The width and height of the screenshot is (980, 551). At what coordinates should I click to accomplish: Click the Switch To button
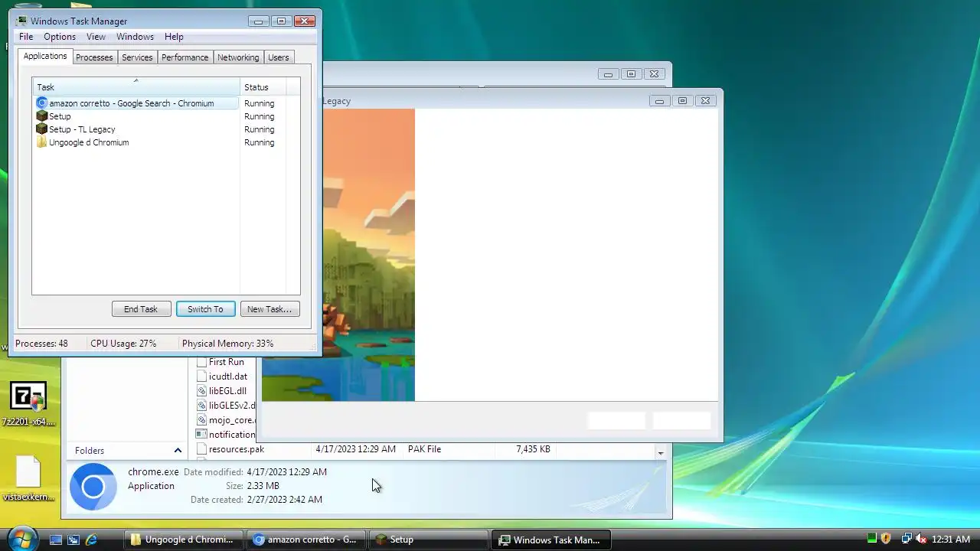(205, 309)
